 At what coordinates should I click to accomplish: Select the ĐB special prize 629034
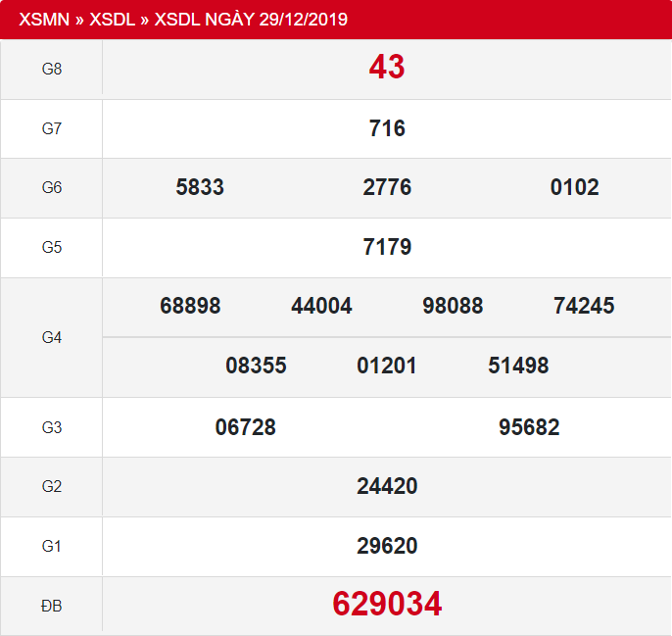point(387,604)
